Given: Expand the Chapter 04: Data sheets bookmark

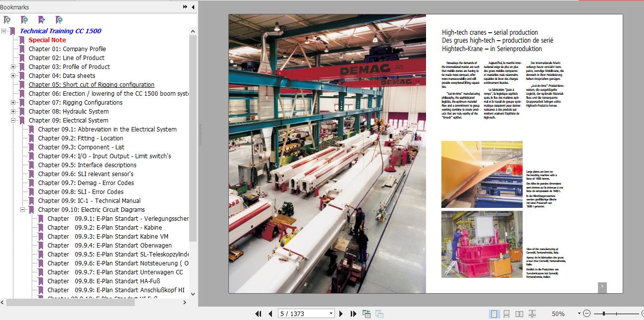Looking at the screenshot, I should coord(14,75).
